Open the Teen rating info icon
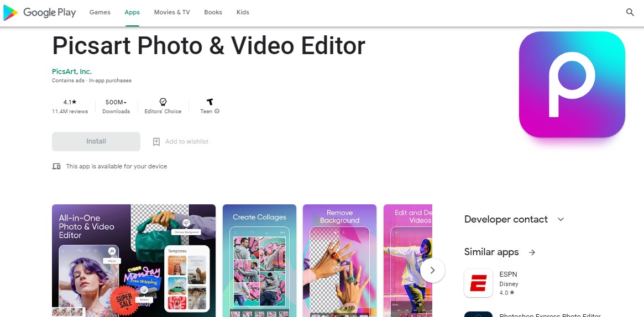The image size is (644, 317). tap(217, 111)
